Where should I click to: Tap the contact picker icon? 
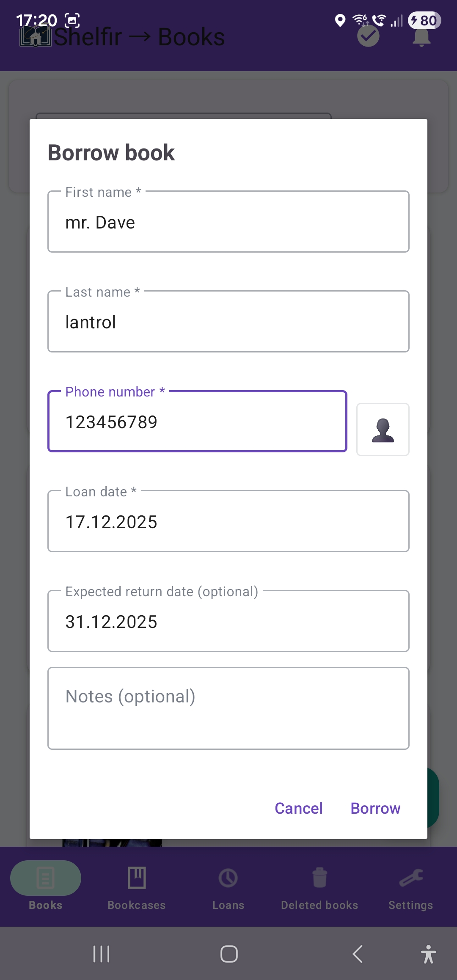click(x=383, y=429)
